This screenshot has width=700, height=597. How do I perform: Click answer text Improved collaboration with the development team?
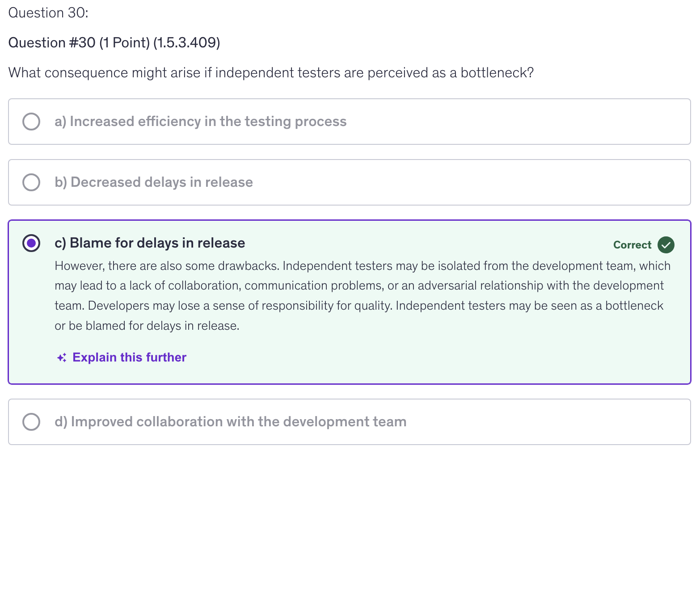pyautogui.click(x=230, y=422)
